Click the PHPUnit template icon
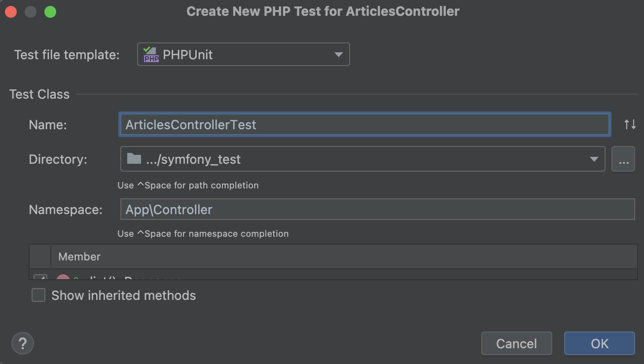 click(x=151, y=54)
